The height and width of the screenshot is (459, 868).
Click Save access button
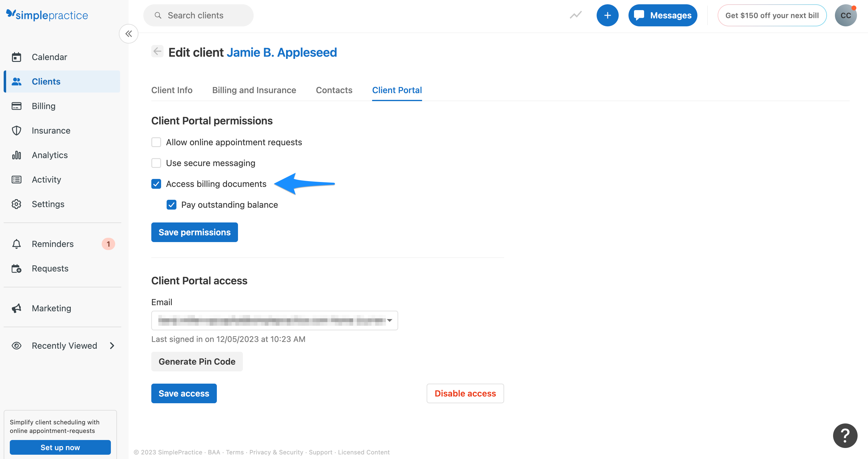(x=184, y=393)
